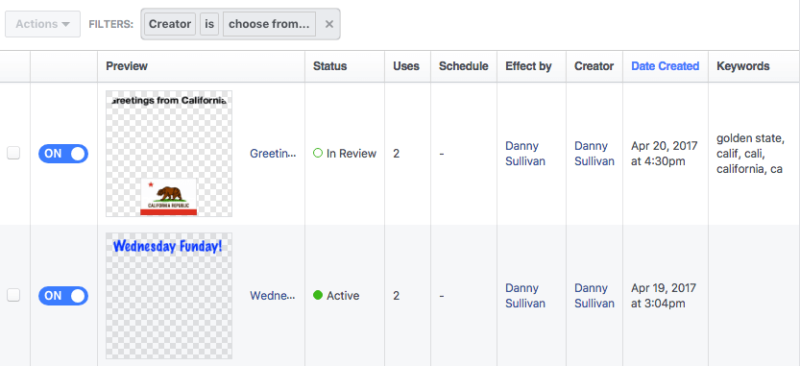Image resolution: width=800 pixels, height=366 pixels.
Task: Open the Actions dropdown menu
Action: (43, 24)
